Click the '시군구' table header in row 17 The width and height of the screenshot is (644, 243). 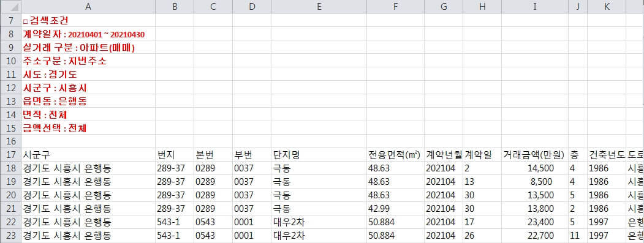coord(88,155)
